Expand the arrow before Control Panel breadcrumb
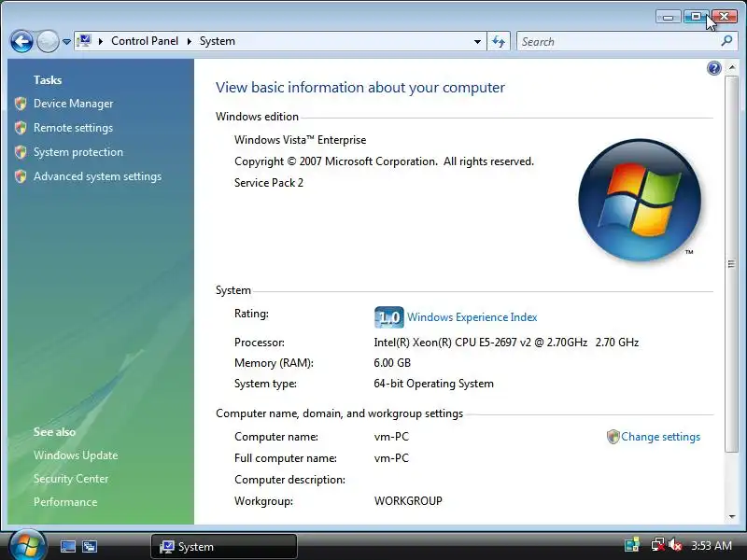 click(101, 41)
